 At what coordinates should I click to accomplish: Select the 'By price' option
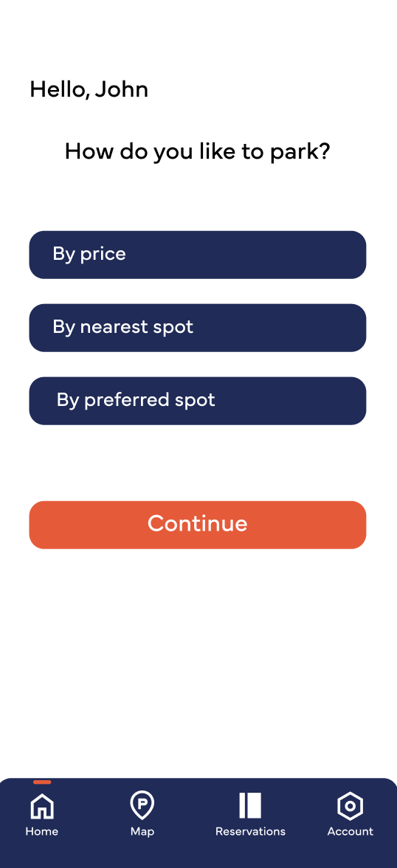198,255
